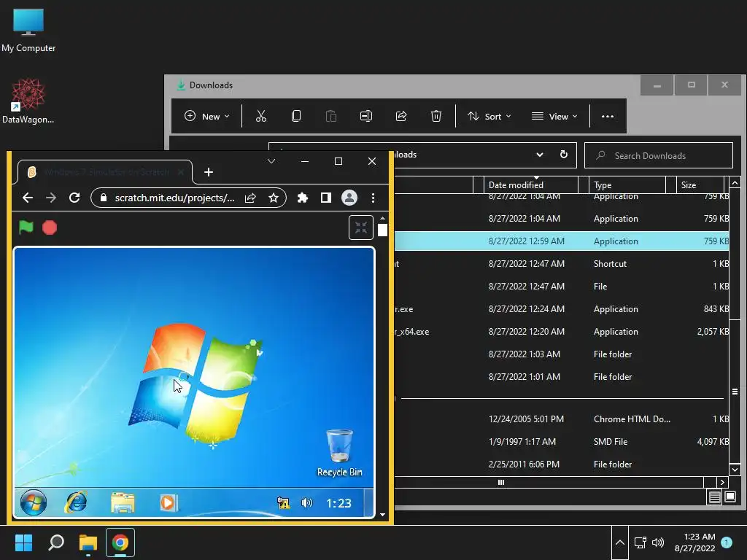Refresh the Downloads folder

point(564,155)
